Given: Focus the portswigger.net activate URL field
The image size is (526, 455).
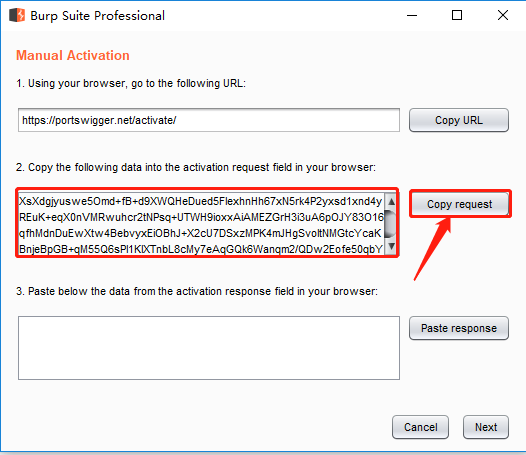Looking at the screenshot, I should 209,120.
